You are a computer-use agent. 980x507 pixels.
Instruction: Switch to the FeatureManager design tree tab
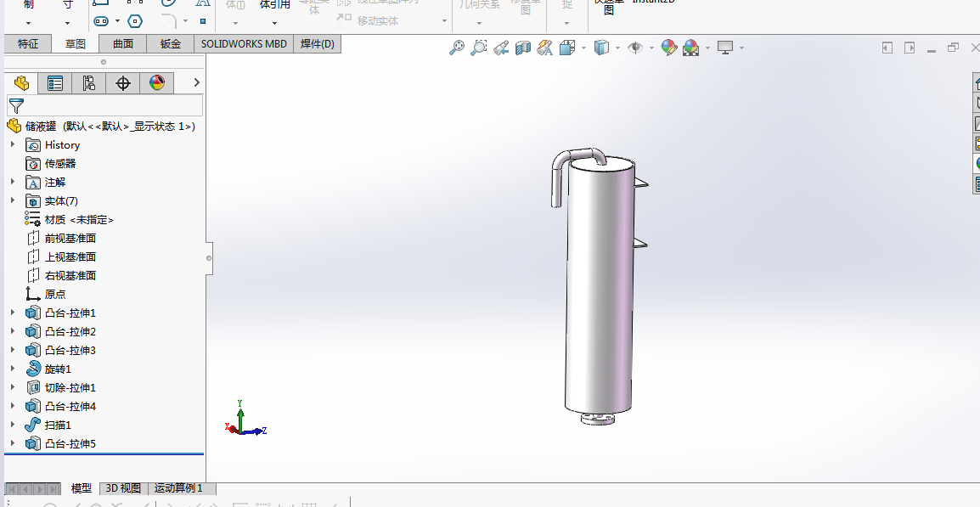22,83
